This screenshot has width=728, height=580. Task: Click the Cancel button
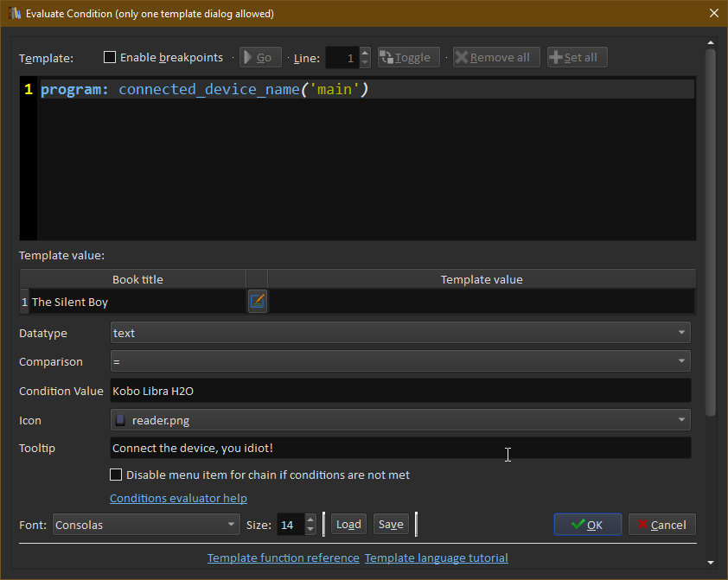(662, 525)
